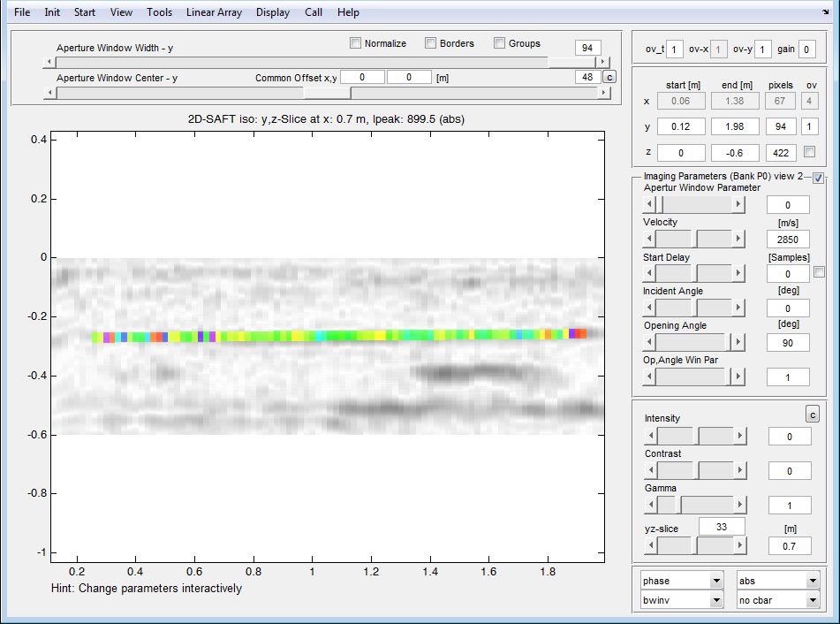Toggle the checkbox beside z pixels field
The width and height of the screenshot is (840, 624).
[x=809, y=152]
